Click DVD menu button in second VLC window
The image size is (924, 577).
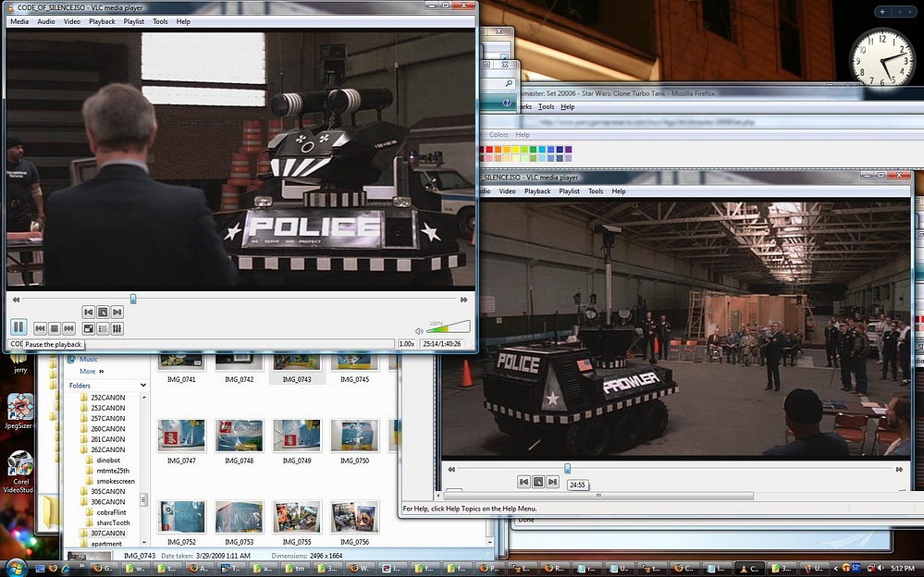(x=538, y=482)
